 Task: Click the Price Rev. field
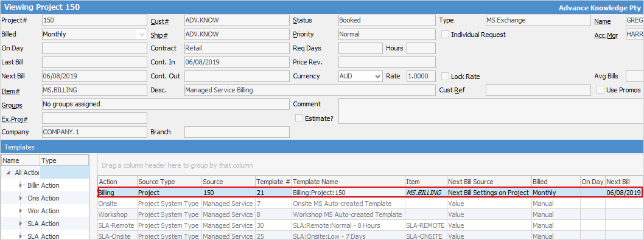(387, 63)
